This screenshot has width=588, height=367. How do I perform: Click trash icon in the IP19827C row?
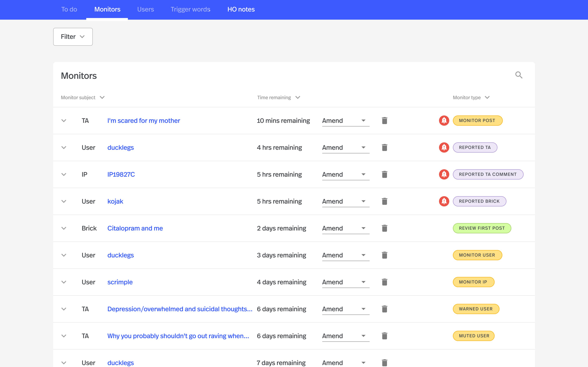pos(384,174)
